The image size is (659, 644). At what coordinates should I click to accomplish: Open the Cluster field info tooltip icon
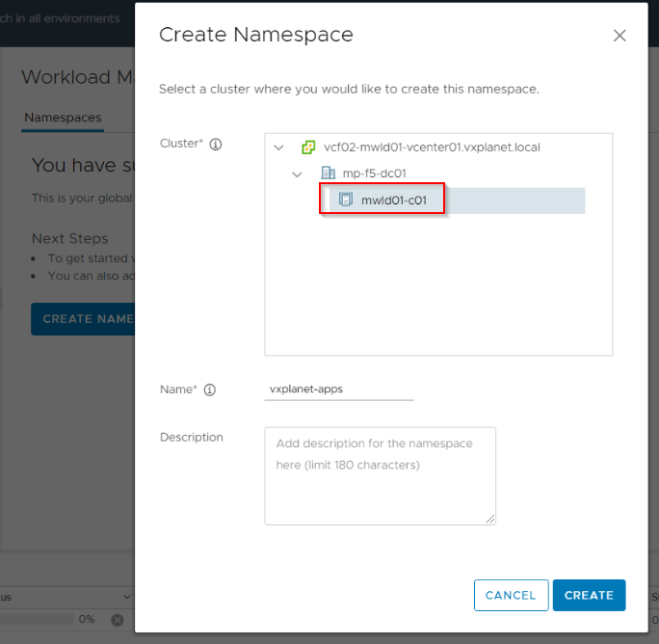[216, 145]
